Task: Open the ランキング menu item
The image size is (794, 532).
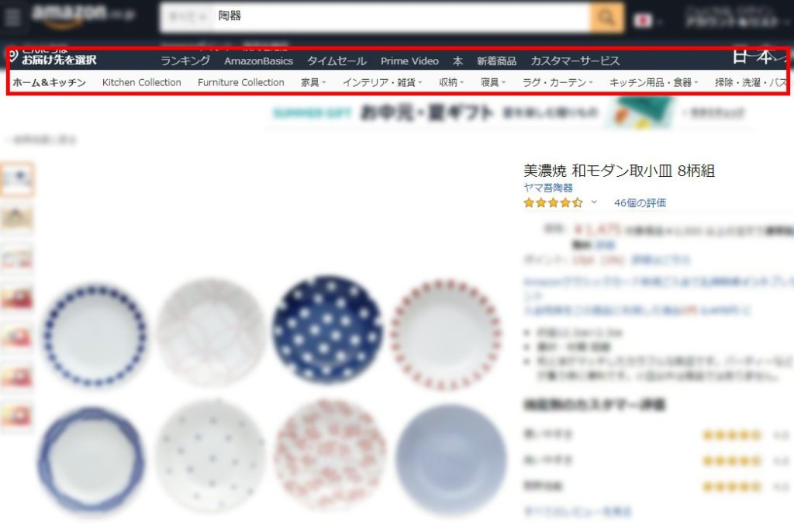Action: (185, 60)
